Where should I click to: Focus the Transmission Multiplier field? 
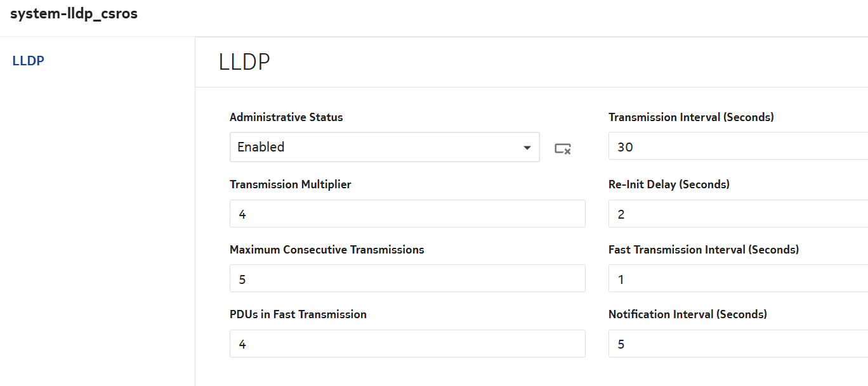tap(407, 214)
